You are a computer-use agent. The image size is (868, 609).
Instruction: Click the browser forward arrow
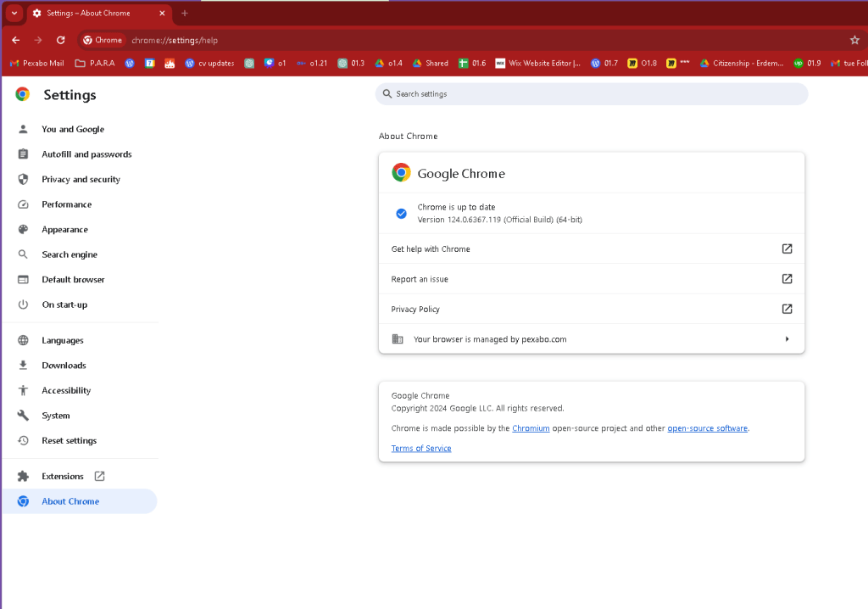coord(38,40)
